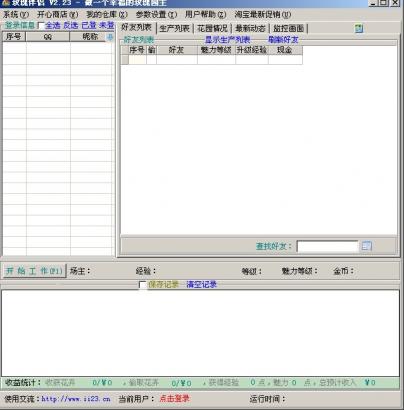The width and height of the screenshot is (404, 410).
Task: Click the 已登 link
Action: tap(89, 25)
